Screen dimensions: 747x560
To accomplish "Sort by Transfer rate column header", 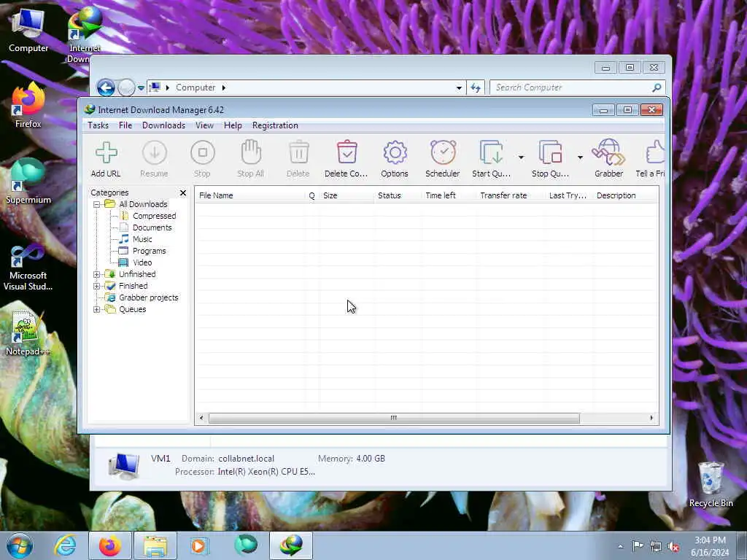I will [x=511, y=195].
